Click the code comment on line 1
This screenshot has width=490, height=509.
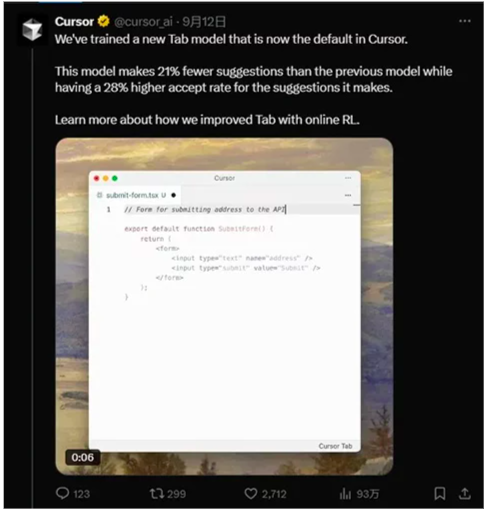[x=205, y=209]
